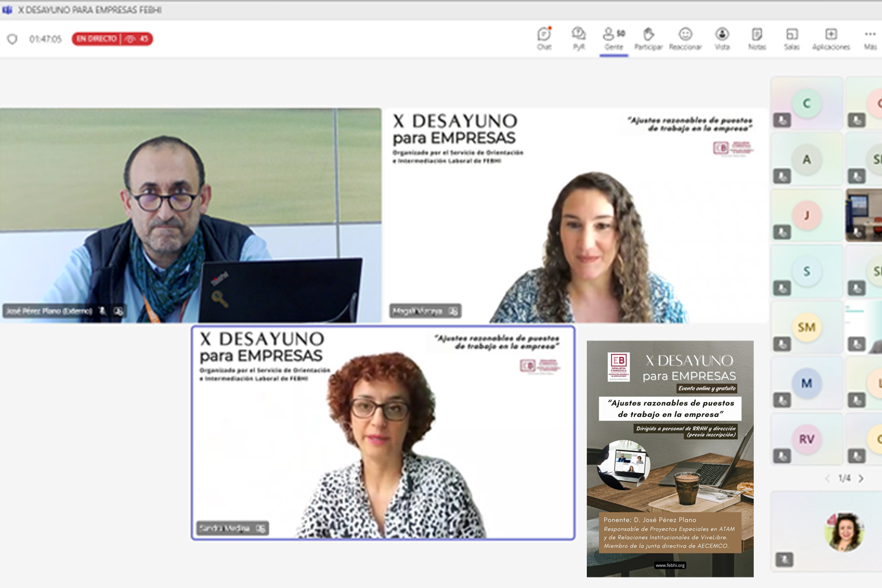Unmute microphone on José Pérez Plano's tile
Image resolution: width=882 pixels, height=588 pixels.
(101, 312)
